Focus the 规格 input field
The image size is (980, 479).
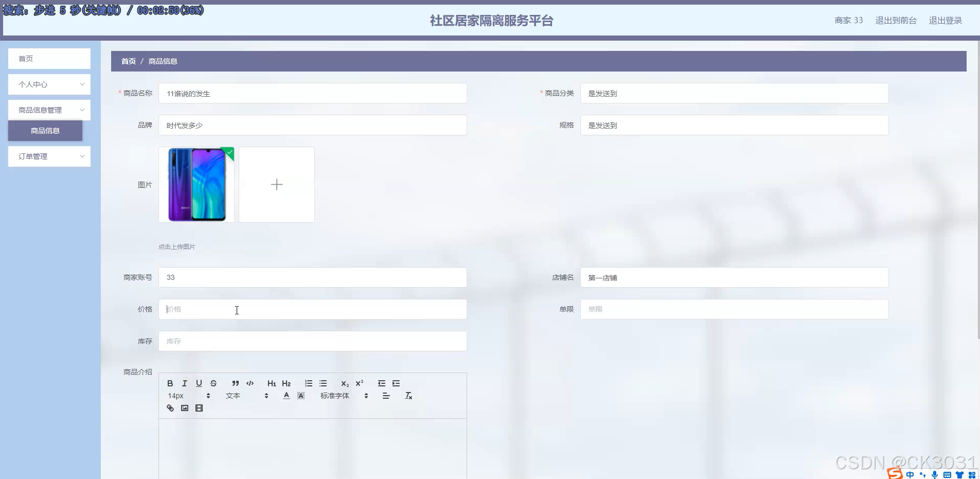735,125
